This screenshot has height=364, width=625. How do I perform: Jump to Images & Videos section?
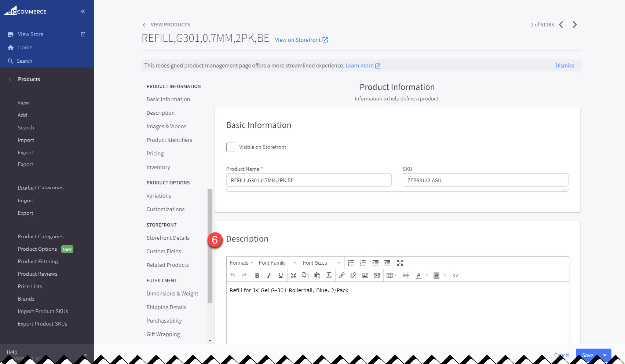[x=166, y=126]
